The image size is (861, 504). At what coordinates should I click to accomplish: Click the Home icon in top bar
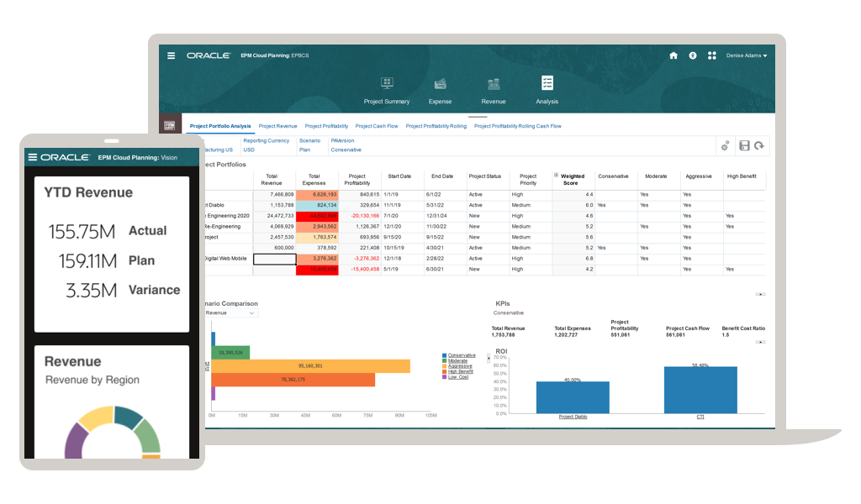[x=673, y=55]
